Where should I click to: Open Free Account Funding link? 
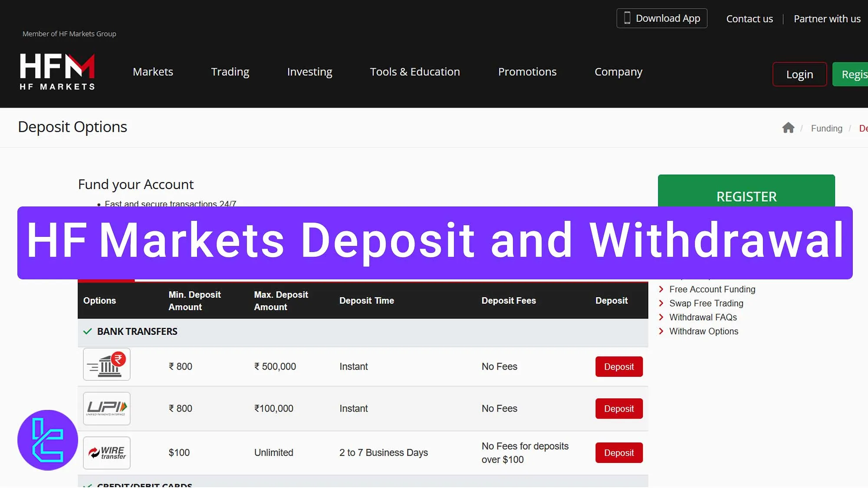coord(712,289)
